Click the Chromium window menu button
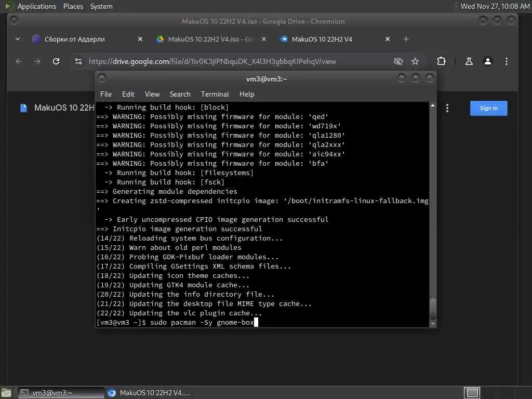The image size is (532, 399). tap(14, 21)
